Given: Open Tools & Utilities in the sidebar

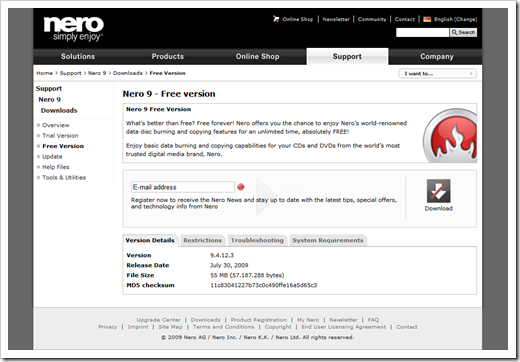Looking at the screenshot, I should coord(64,177).
